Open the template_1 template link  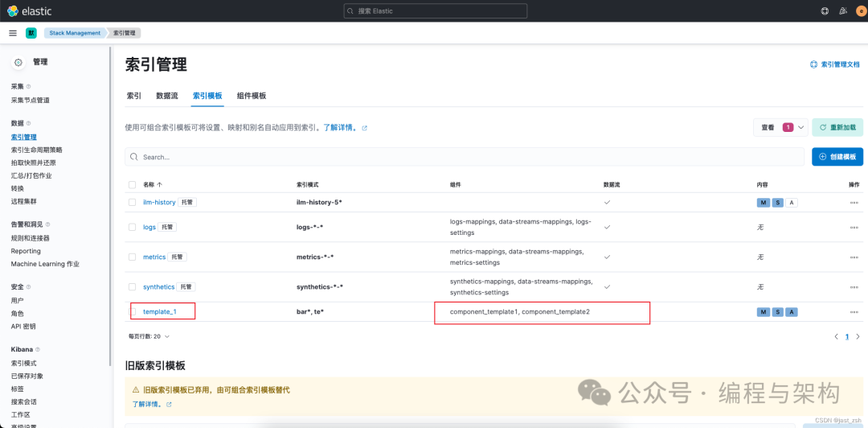[x=159, y=312]
